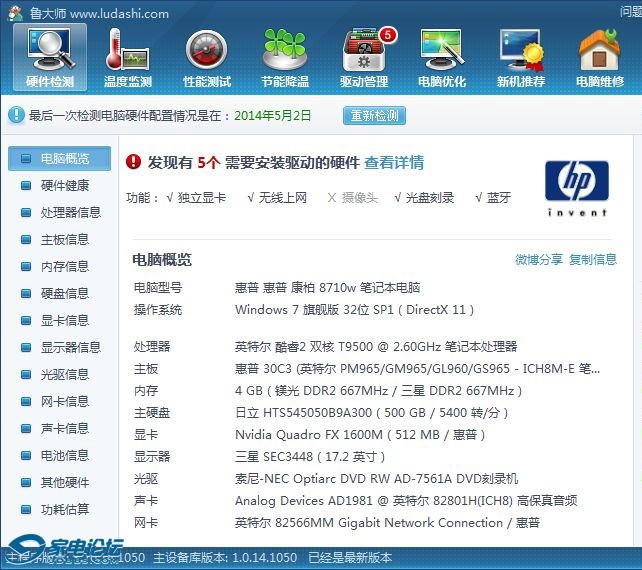
Task: Click the 问题 link at top right
Action: (630, 13)
